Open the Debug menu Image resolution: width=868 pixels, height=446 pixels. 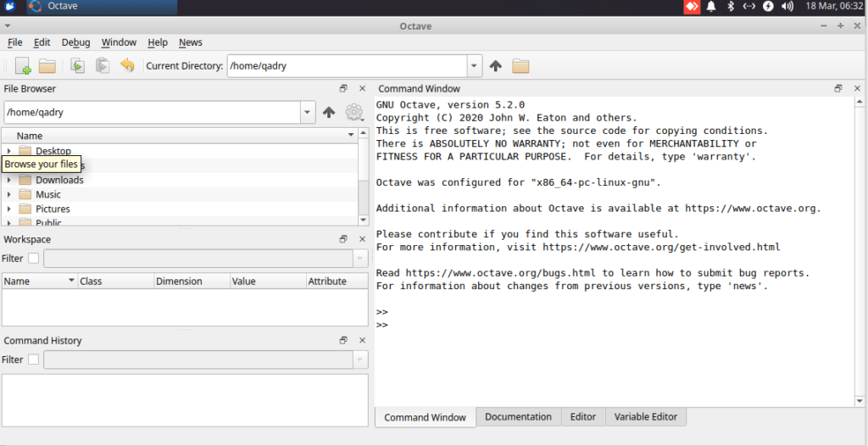tap(75, 42)
